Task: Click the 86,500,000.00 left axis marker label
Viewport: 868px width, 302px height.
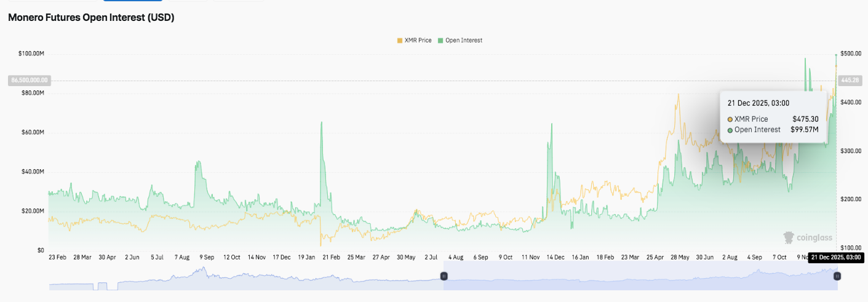Action: [29, 80]
